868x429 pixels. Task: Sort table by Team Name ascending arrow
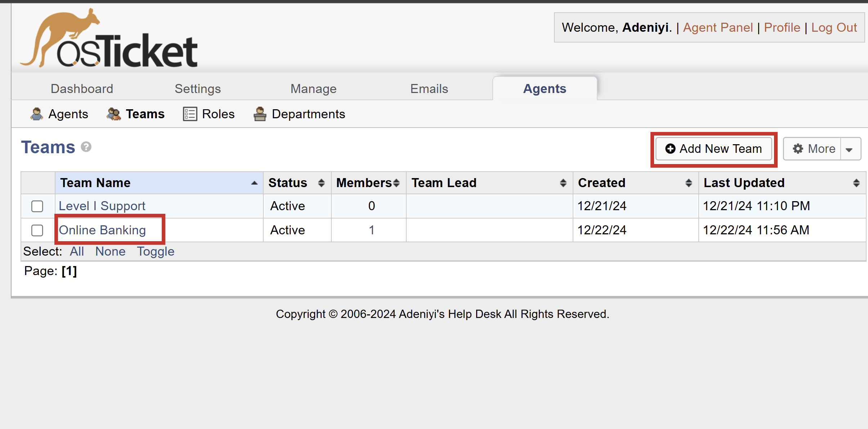coord(254,183)
